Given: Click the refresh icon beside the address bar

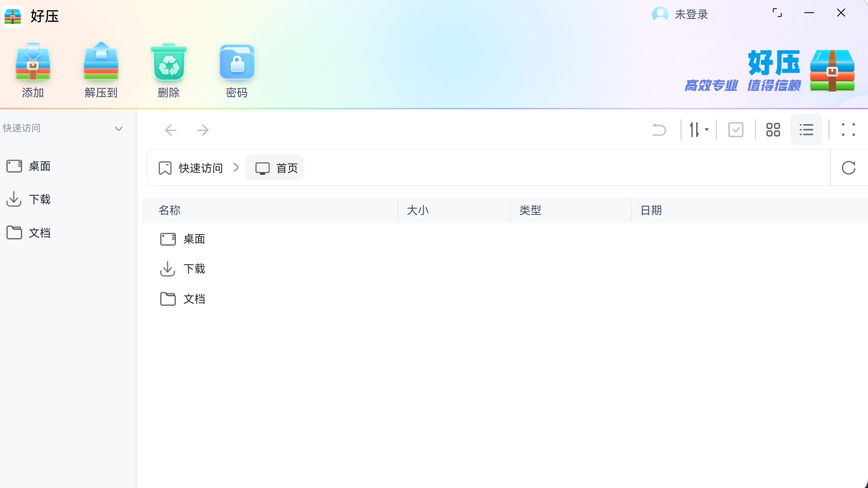Looking at the screenshot, I should [849, 167].
